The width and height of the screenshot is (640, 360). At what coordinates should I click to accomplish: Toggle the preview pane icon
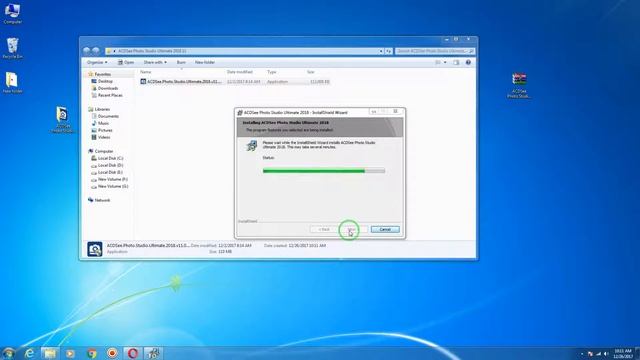click(x=456, y=62)
